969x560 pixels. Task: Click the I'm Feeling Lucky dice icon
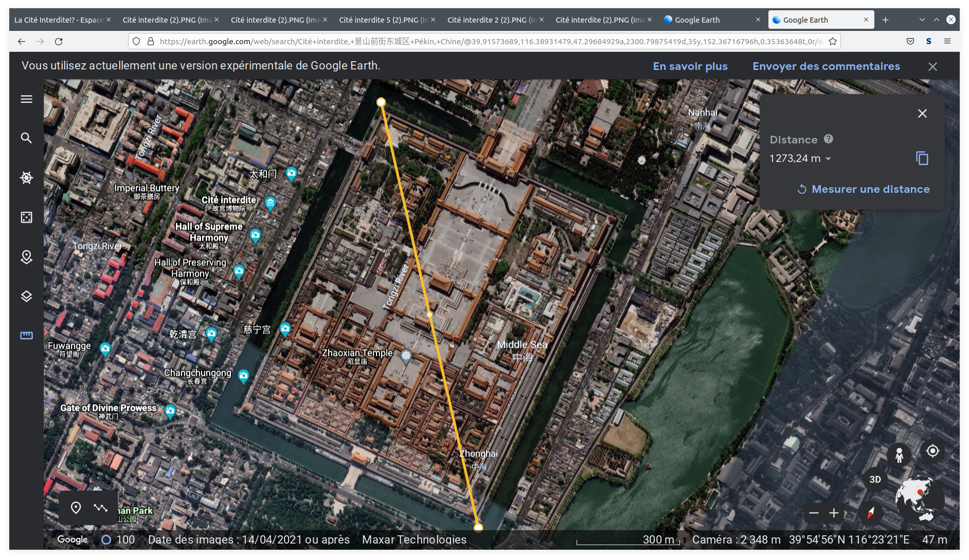click(x=26, y=218)
